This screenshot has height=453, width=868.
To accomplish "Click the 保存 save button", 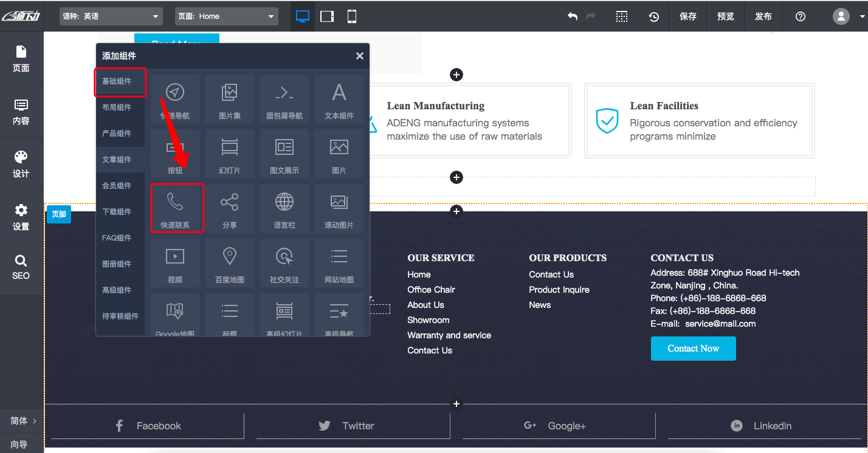I will (688, 16).
